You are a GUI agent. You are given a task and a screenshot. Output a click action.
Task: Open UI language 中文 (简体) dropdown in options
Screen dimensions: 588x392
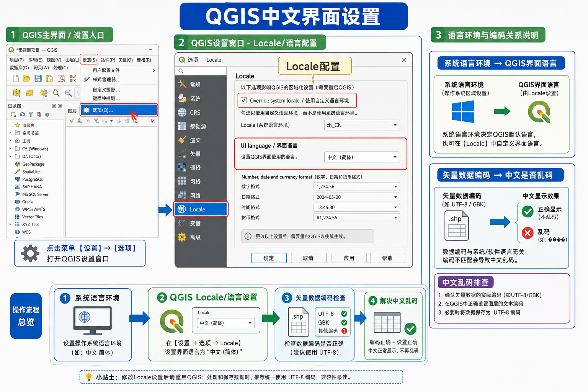point(362,157)
